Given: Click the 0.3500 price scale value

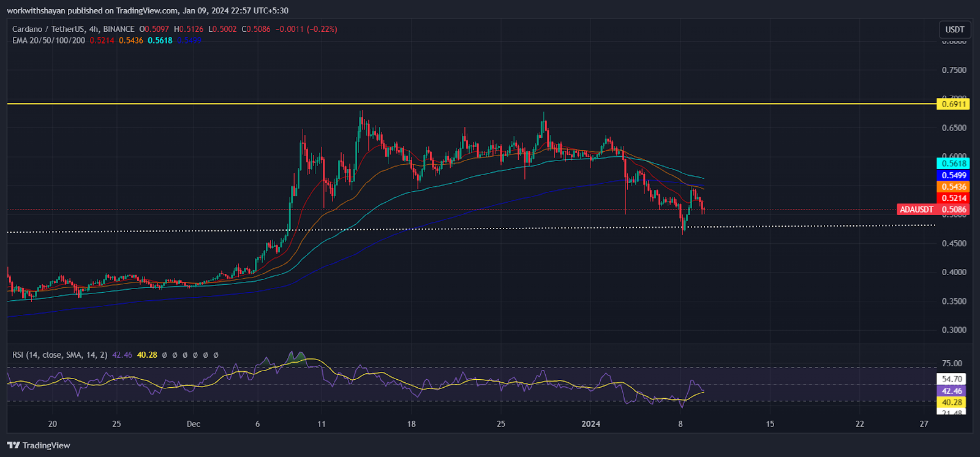Looking at the screenshot, I should click(954, 301).
